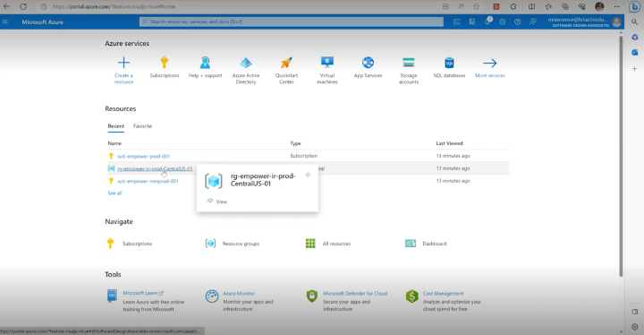The image size is (644, 335).
Task: Open the Azure portal hamburger menu
Action: pos(5,21)
